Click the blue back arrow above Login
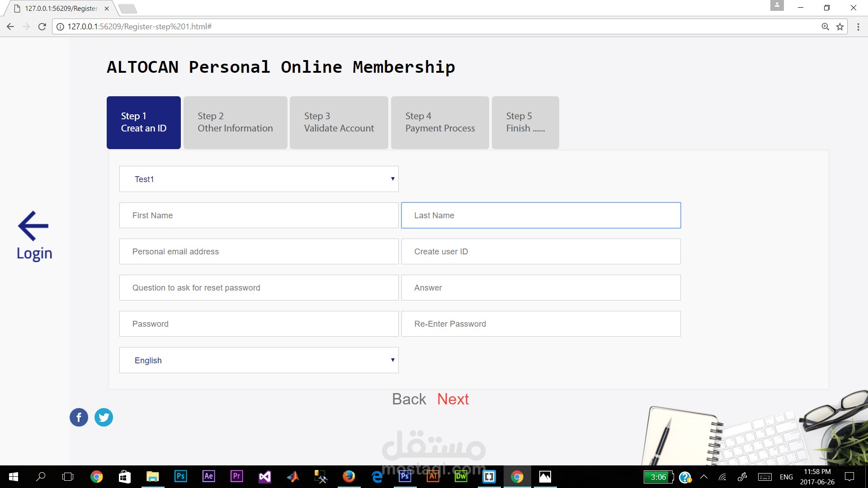The image size is (868, 488). point(33,225)
